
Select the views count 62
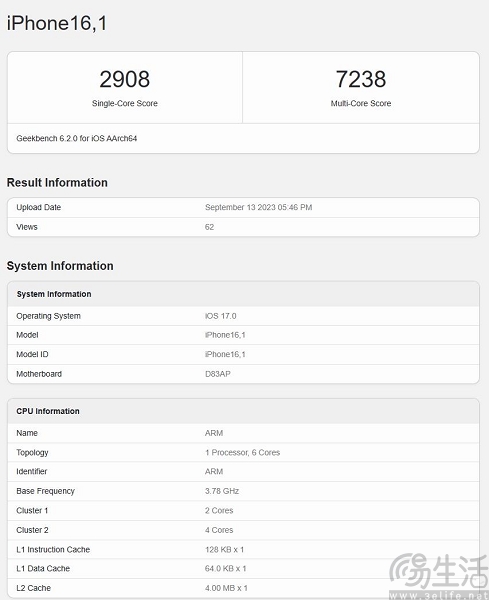[209, 227]
